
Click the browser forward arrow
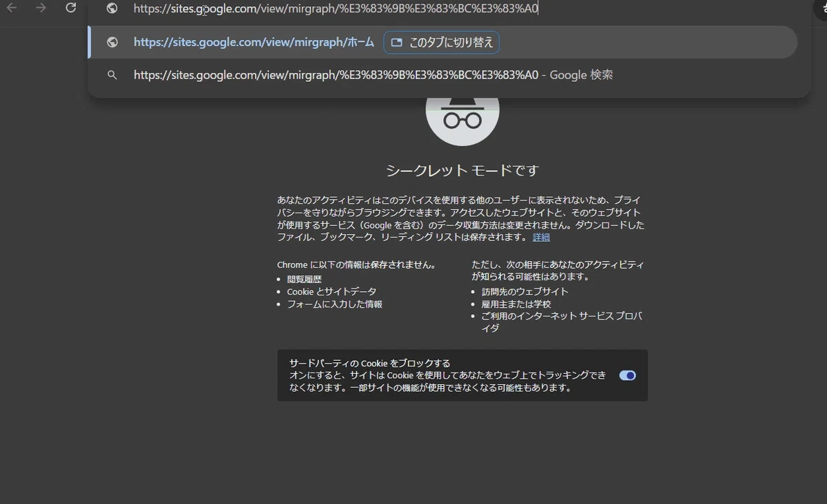point(41,8)
